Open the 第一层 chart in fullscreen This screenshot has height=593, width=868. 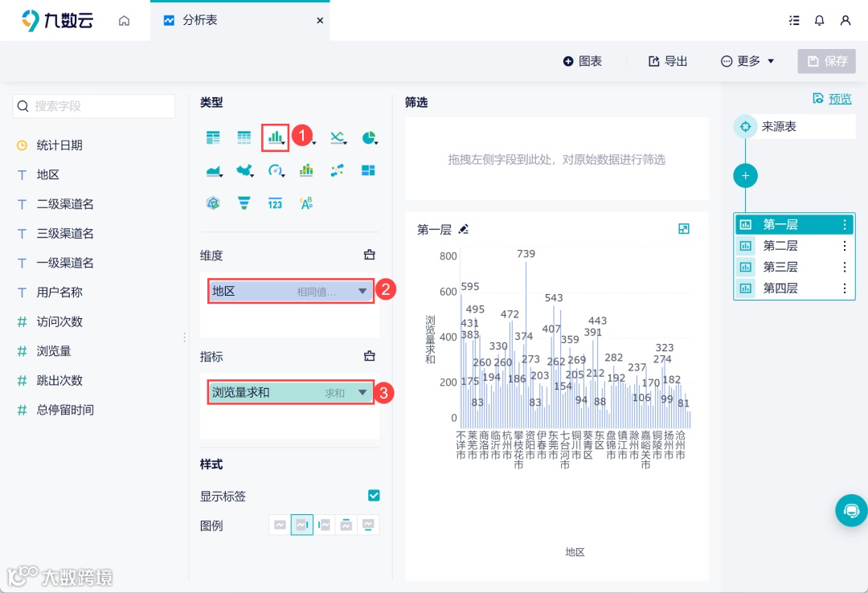pyautogui.click(x=684, y=229)
